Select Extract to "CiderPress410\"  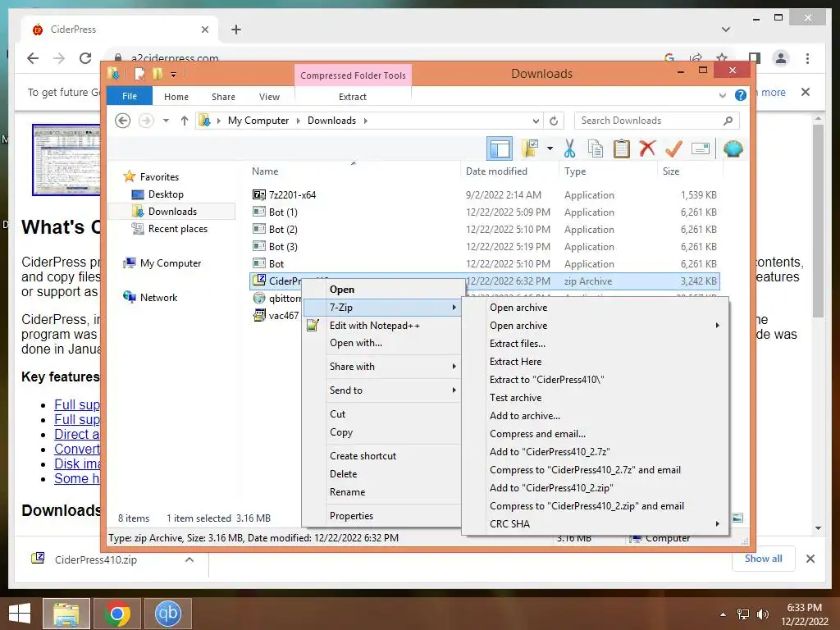pos(596,379)
